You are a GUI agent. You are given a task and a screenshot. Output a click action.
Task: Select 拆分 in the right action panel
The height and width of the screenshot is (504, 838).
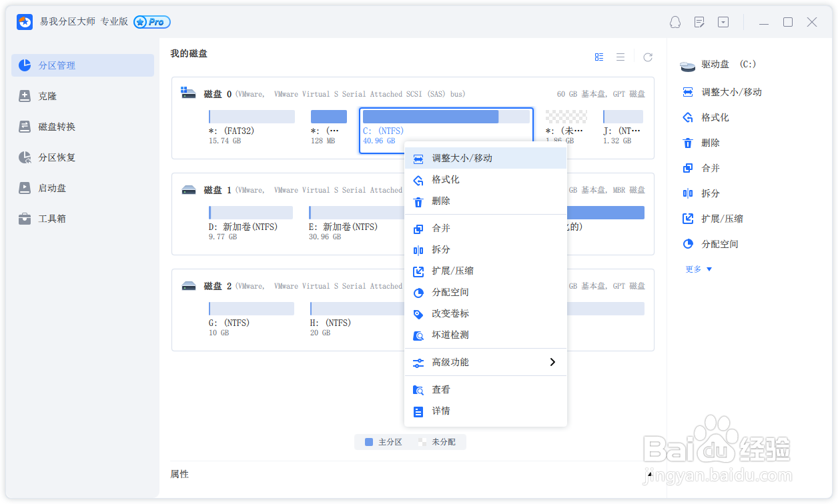(x=705, y=193)
